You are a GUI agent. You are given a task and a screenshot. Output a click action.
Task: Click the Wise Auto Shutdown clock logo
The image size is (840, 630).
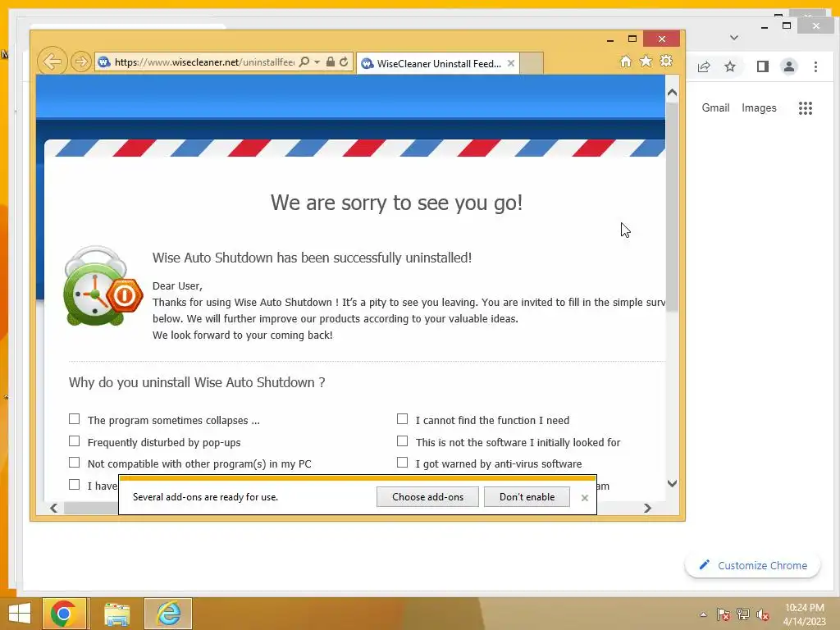pyautogui.click(x=103, y=286)
